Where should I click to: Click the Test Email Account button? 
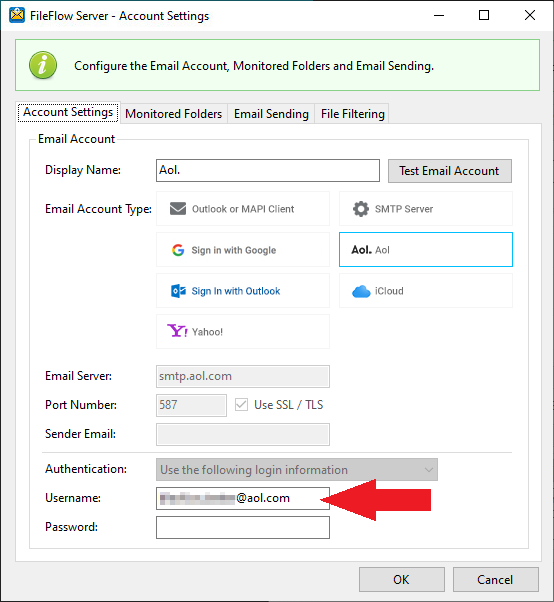click(450, 171)
